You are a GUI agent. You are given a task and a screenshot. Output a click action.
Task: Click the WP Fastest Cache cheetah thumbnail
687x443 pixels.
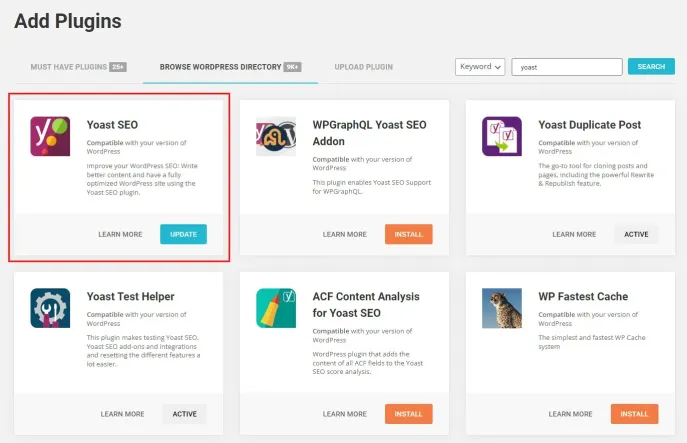tap(501, 308)
